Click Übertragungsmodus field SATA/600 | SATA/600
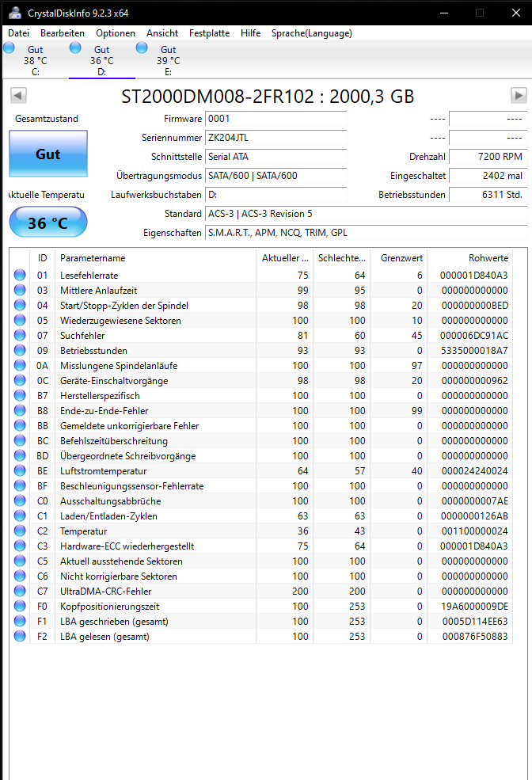This screenshot has height=780, width=532. pos(276,176)
